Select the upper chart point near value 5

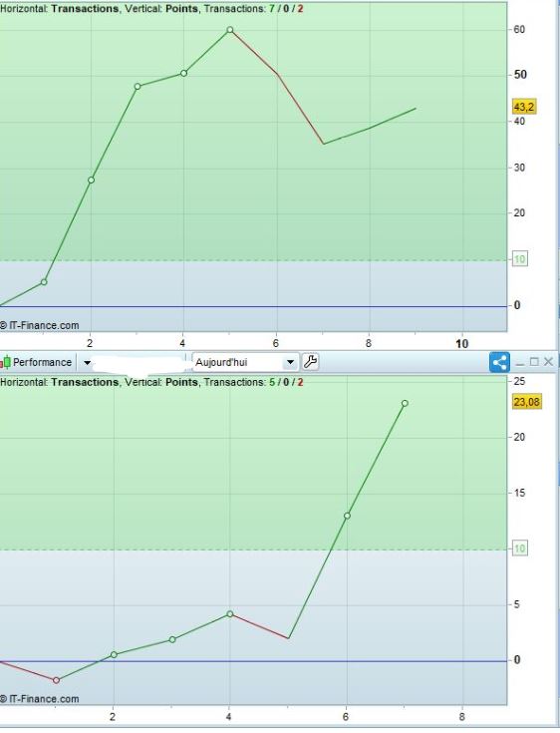(x=44, y=282)
